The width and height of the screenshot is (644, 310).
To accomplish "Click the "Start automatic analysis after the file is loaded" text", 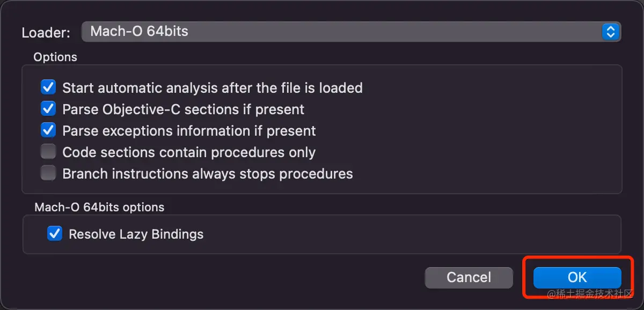I will coord(213,88).
